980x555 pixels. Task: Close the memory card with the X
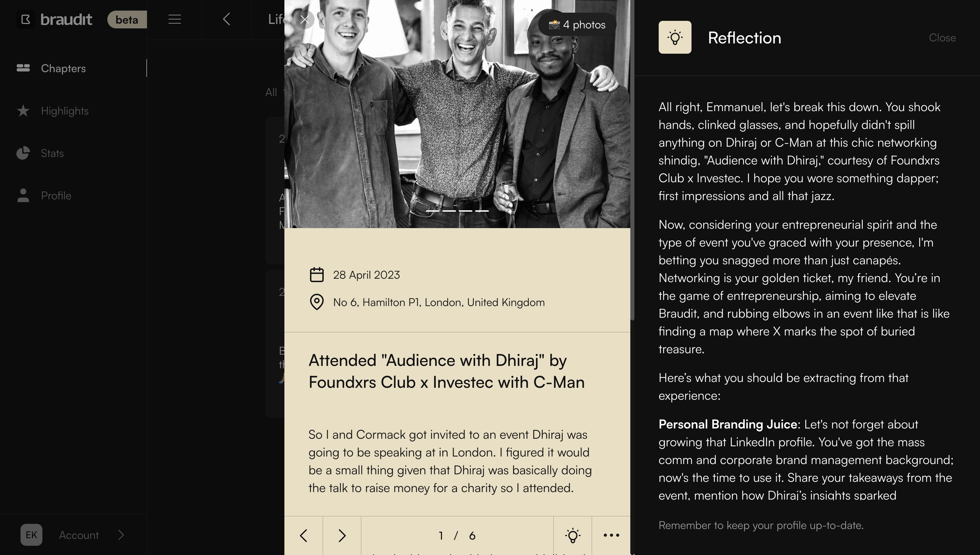[x=305, y=20]
